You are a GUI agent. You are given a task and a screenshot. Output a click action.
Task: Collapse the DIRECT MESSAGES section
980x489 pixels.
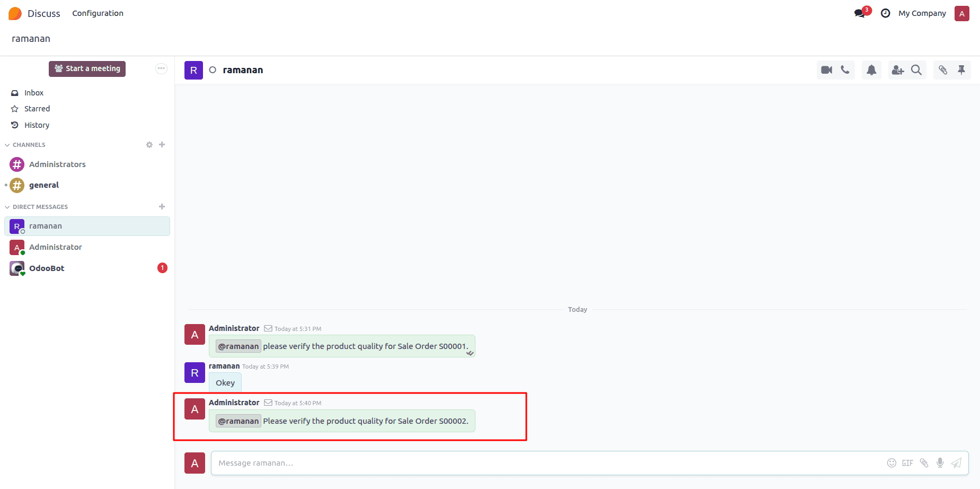7,206
